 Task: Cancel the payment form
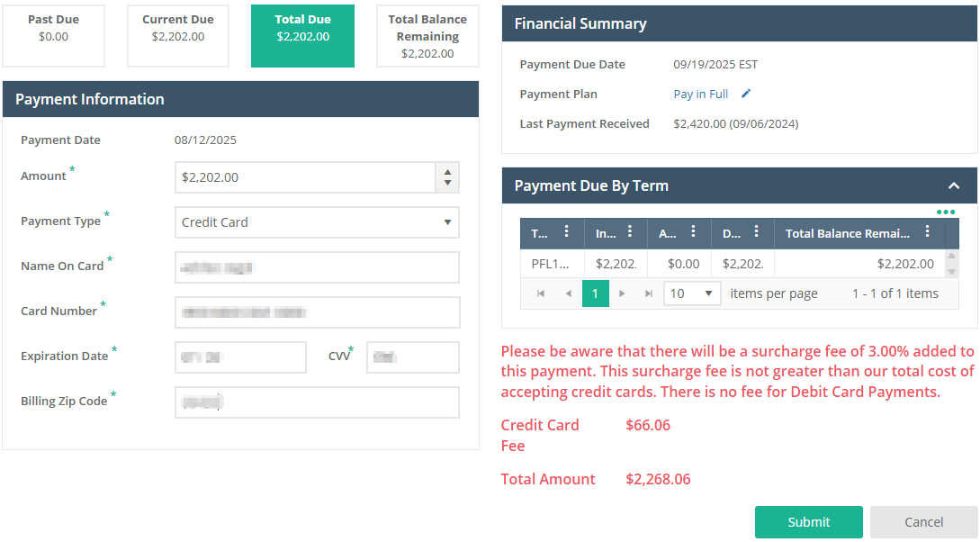tap(923, 522)
